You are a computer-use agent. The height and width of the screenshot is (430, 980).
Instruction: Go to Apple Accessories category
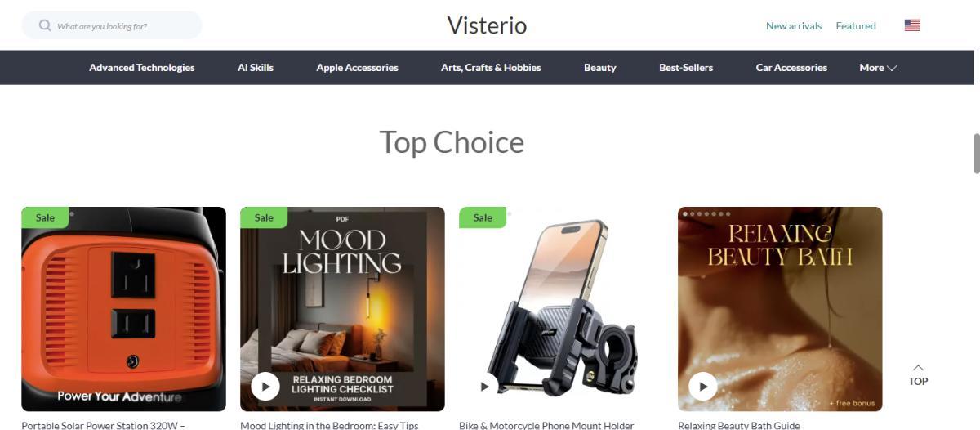coord(357,68)
